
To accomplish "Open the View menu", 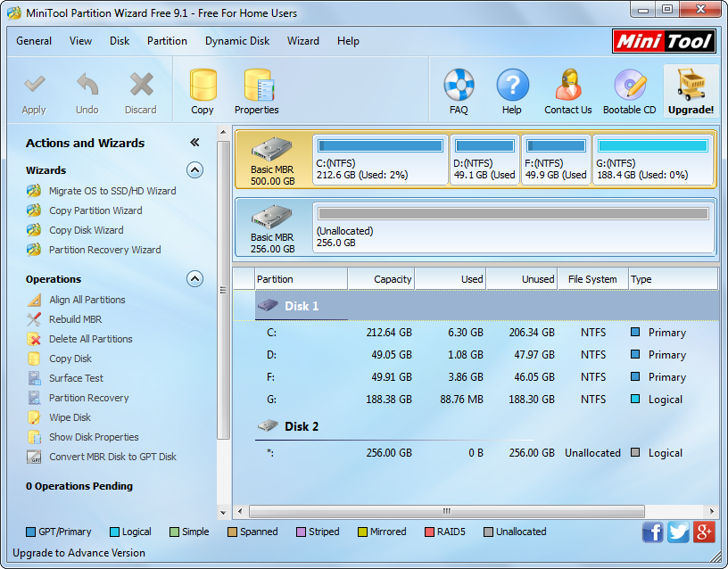I will [x=80, y=41].
